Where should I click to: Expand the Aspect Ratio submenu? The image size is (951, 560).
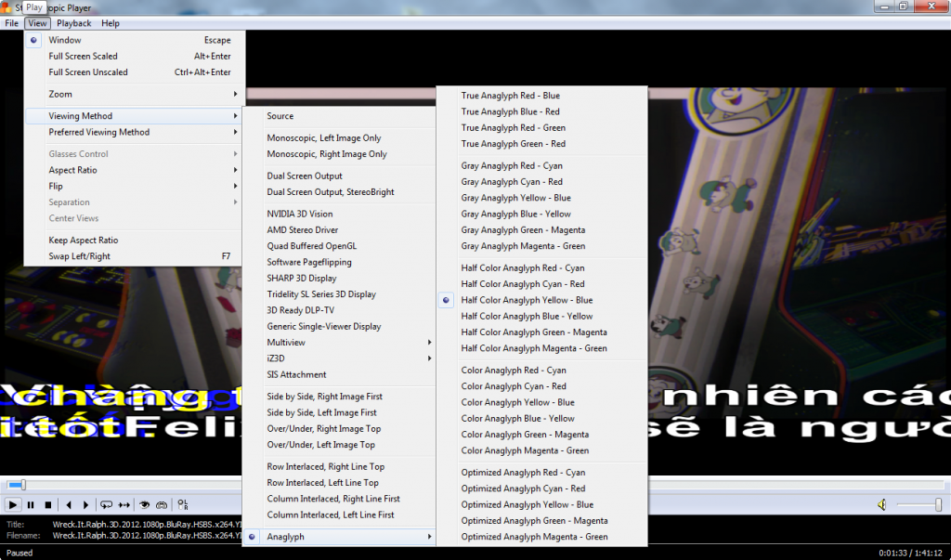[x=135, y=170]
